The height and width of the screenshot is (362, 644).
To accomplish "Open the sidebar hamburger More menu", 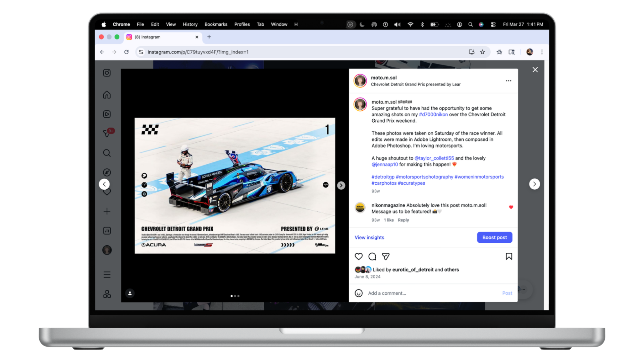I will pyautogui.click(x=107, y=275).
